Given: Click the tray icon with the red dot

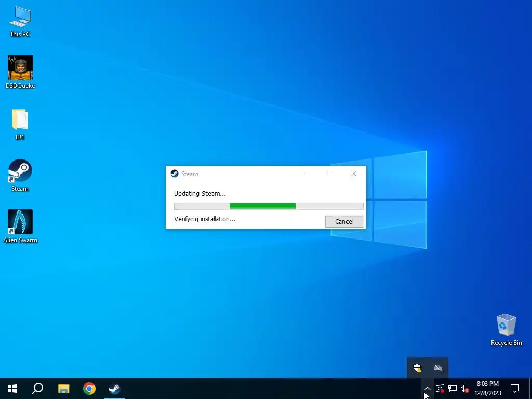Looking at the screenshot, I should click(x=440, y=389).
